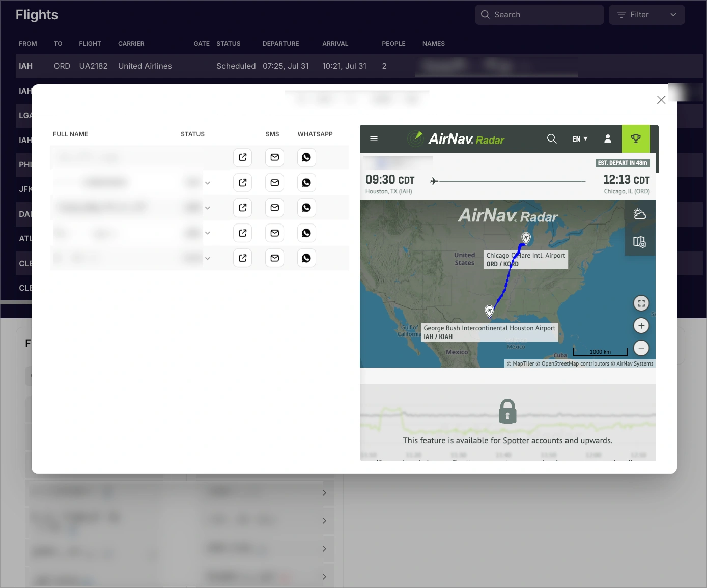Click the fullscreen icon on the flight map
Image resolution: width=707 pixels, height=588 pixels.
coord(641,303)
